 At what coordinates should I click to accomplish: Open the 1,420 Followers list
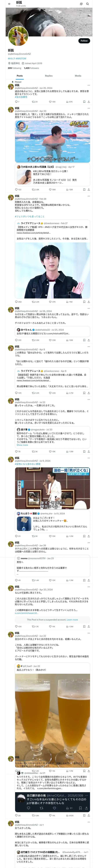point(31,68)
